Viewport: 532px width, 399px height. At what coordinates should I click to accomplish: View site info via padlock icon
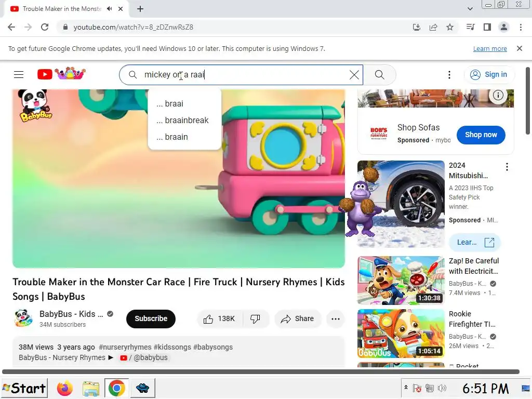65,27
